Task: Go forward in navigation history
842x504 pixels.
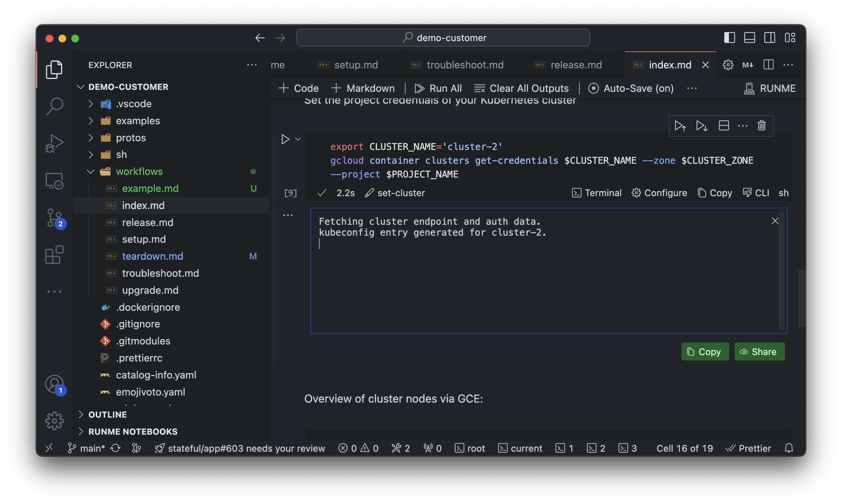Action: pyautogui.click(x=280, y=38)
